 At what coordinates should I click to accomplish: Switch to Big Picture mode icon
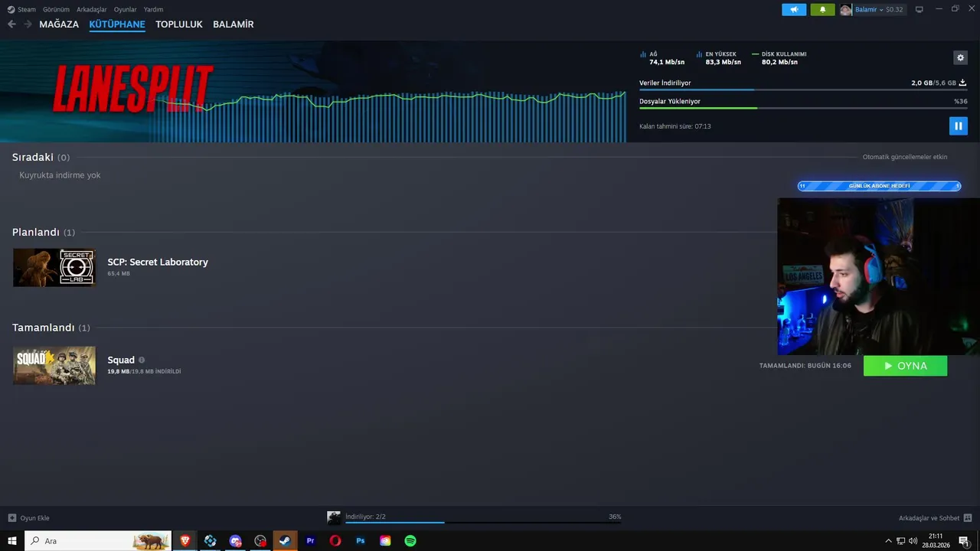919,9
